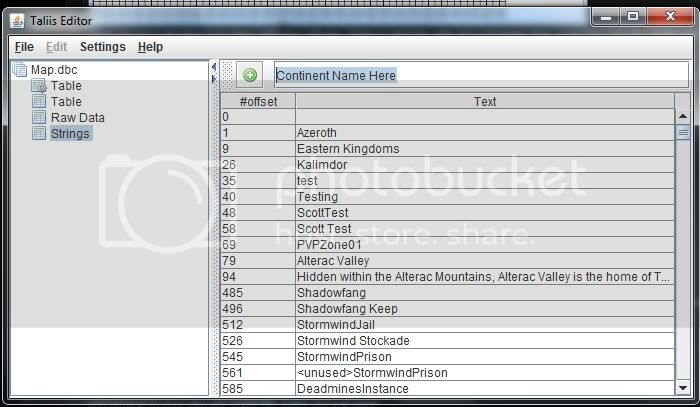Select the Strings tree label

point(70,133)
